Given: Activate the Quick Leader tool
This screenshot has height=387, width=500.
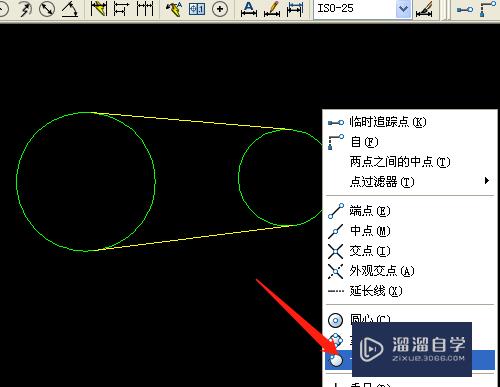Looking at the screenshot, I should tap(174, 9).
